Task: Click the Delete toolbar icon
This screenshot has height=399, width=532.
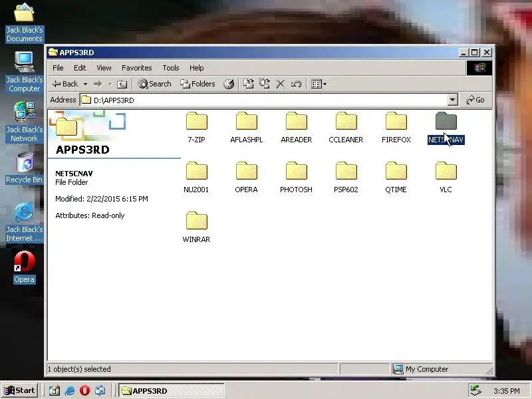Action: click(x=280, y=84)
